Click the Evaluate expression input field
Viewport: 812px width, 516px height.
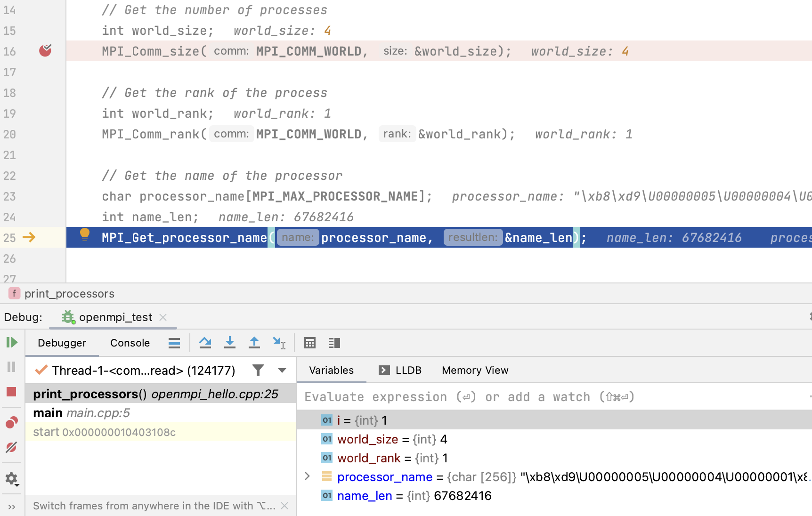coord(471,397)
